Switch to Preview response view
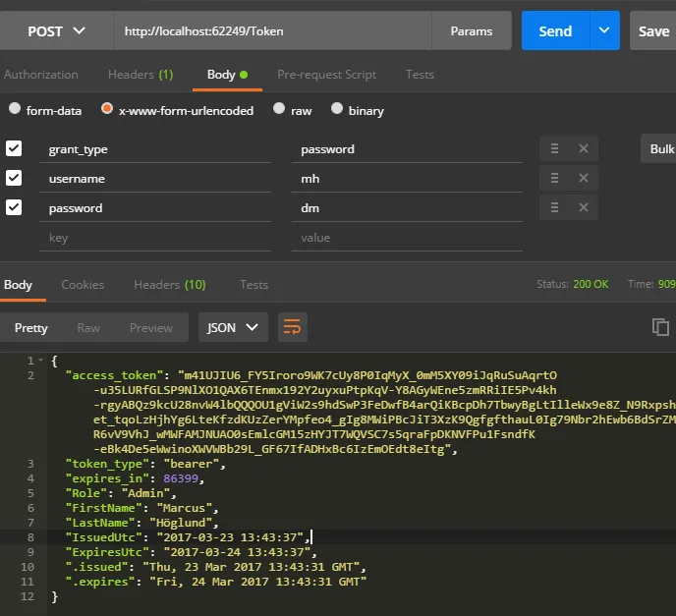 point(151,328)
